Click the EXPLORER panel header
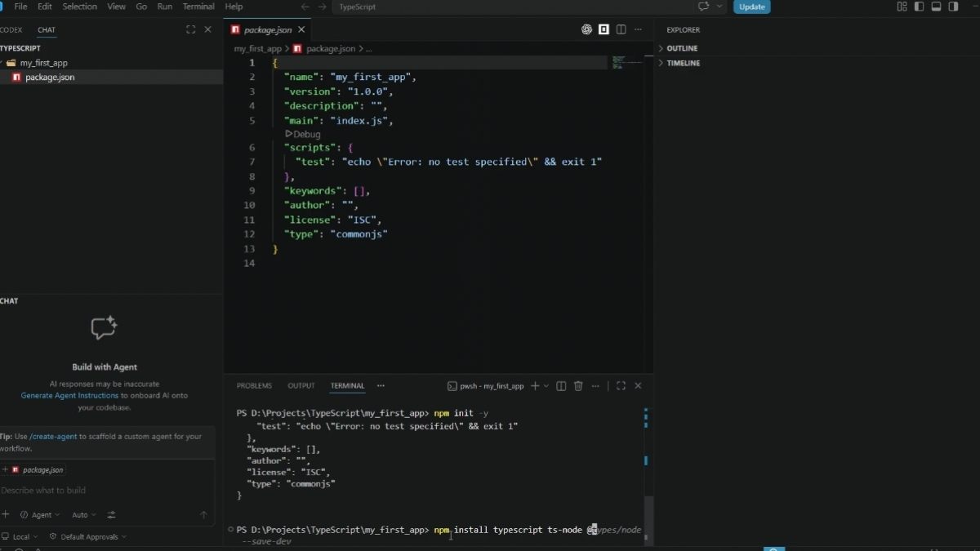 [x=683, y=30]
